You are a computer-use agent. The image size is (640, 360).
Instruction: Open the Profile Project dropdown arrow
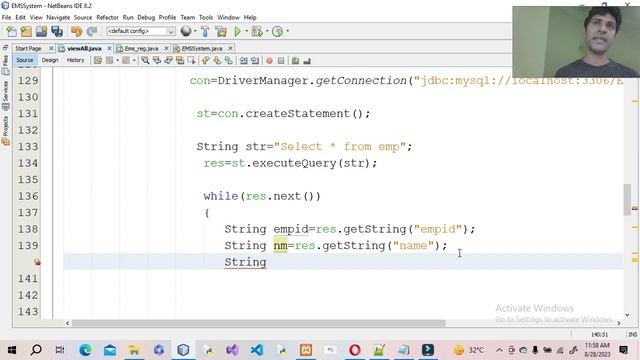(288, 31)
